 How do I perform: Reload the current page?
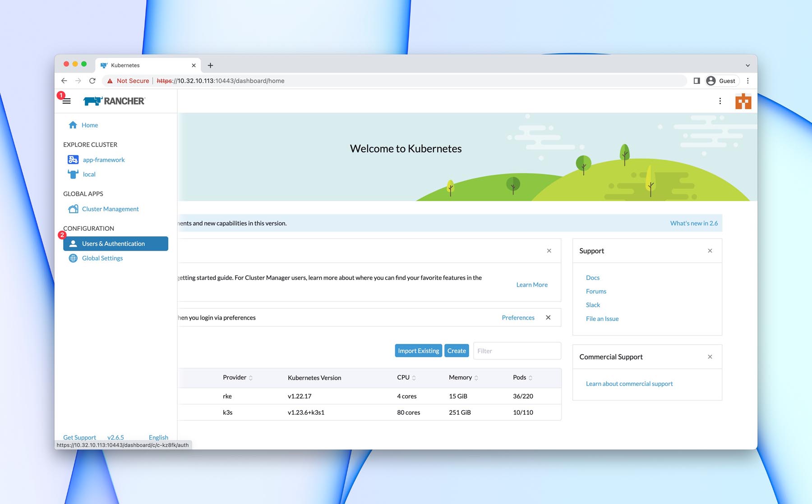92,81
